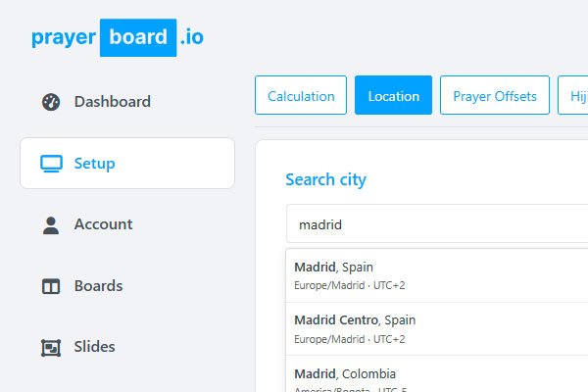
Task: Switch to the Calculation tab
Action: pyautogui.click(x=301, y=95)
